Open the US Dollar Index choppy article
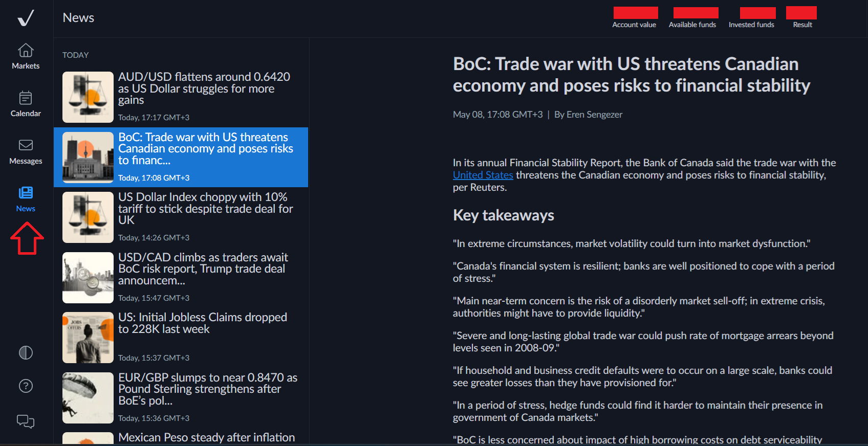The height and width of the screenshot is (446, 868). [x=205, y=208]
